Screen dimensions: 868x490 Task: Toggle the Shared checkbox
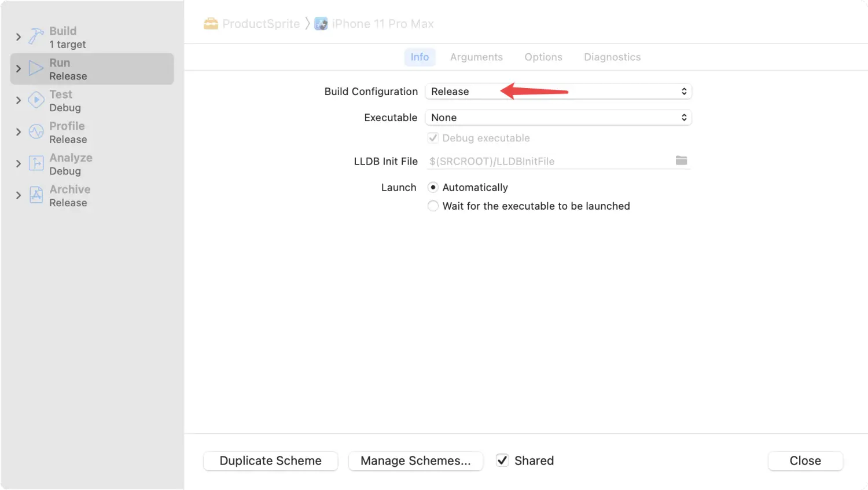[x=502, y=460]
